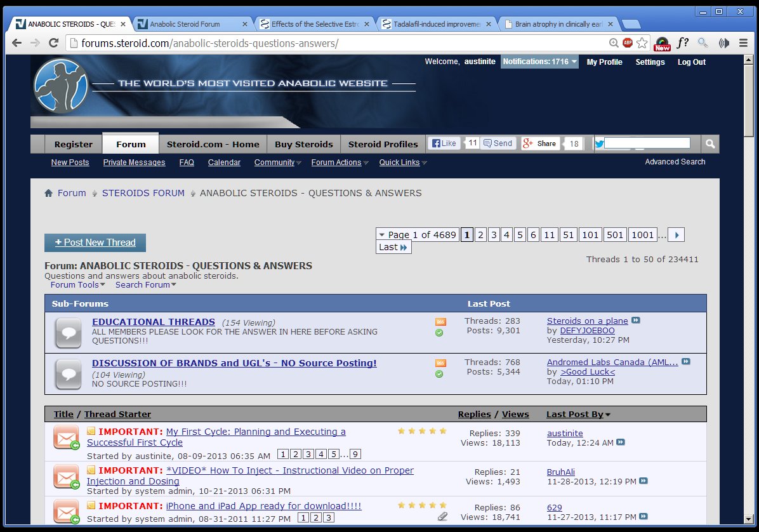Click the home icon in the breadcrumb
This screenshot has height=532, width=759.
(49, 193)
